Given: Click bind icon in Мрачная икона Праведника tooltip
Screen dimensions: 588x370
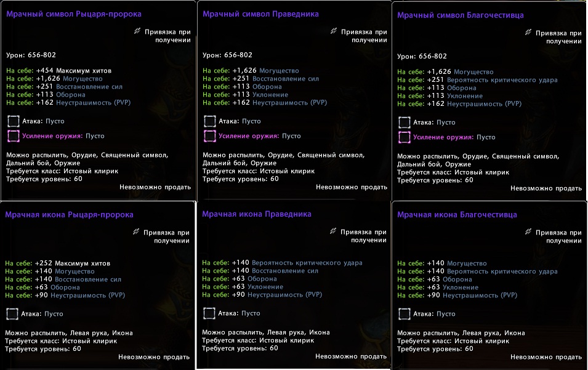Looking at the screenshot, I should [334, 231].
